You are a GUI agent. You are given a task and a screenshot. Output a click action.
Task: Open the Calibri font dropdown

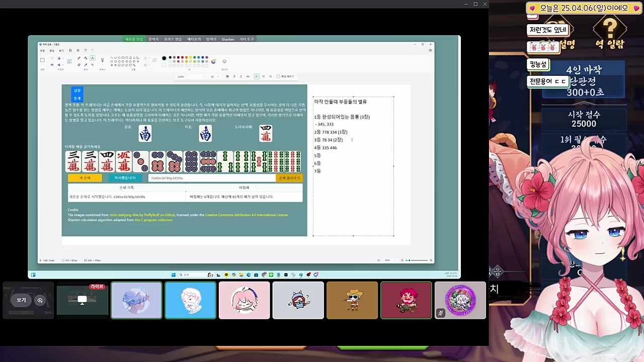[x=191, y=76]
